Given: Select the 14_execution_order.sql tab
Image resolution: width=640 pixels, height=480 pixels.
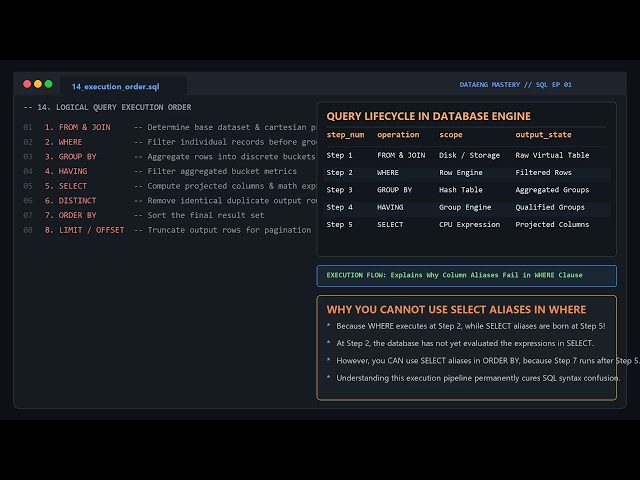Looking at the screenshot, I should pyautogui.click(x=123, y=86).
